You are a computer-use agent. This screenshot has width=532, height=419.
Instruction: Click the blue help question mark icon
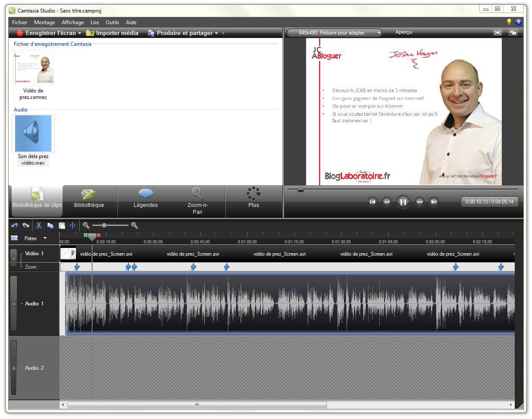point(518,22)
